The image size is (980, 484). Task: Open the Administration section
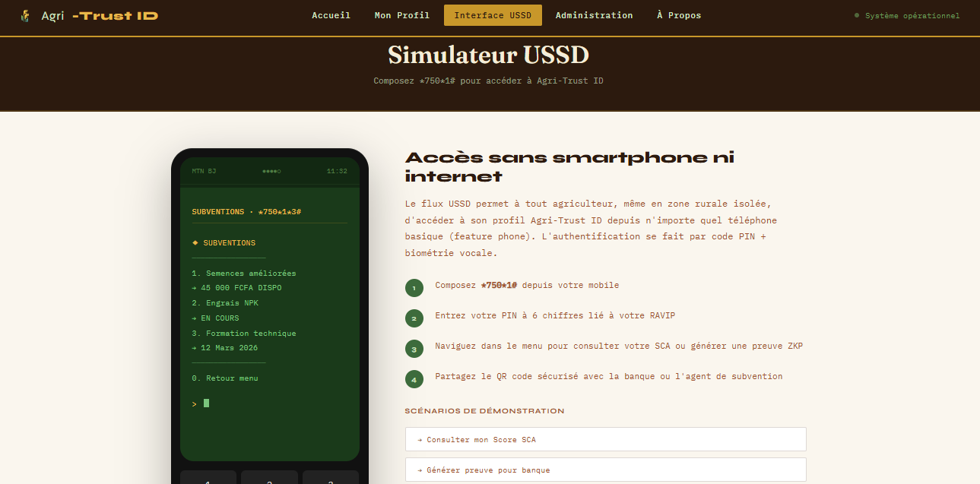[594, 15]
